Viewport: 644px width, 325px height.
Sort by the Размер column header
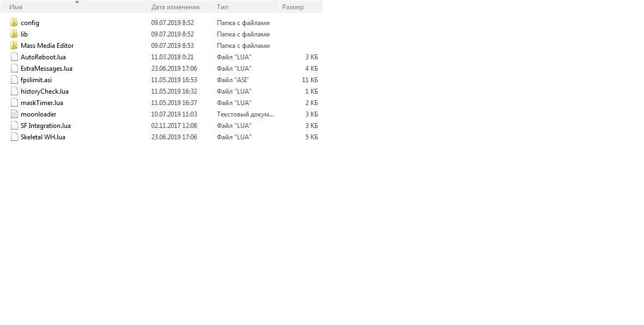pos(293,7)
